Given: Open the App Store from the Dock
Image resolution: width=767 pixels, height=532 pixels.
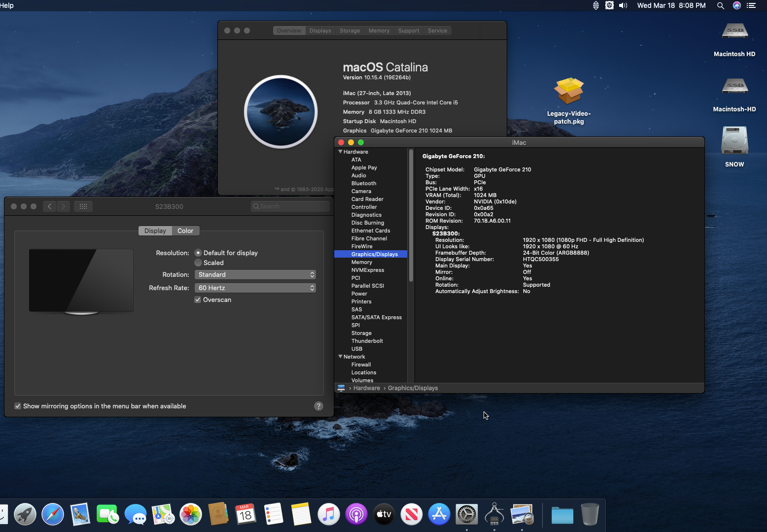Looking at the screenshot, I should coord(439,515).
